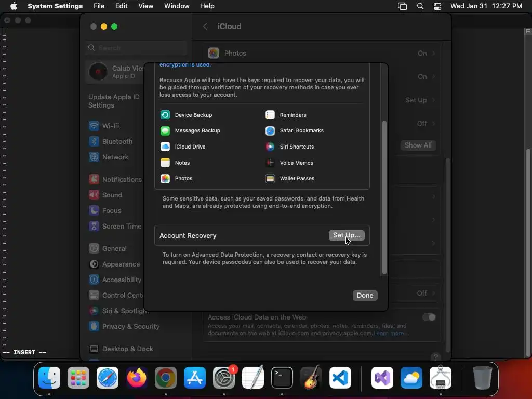Open the Calub Apple ID account row

pos(115,72)
